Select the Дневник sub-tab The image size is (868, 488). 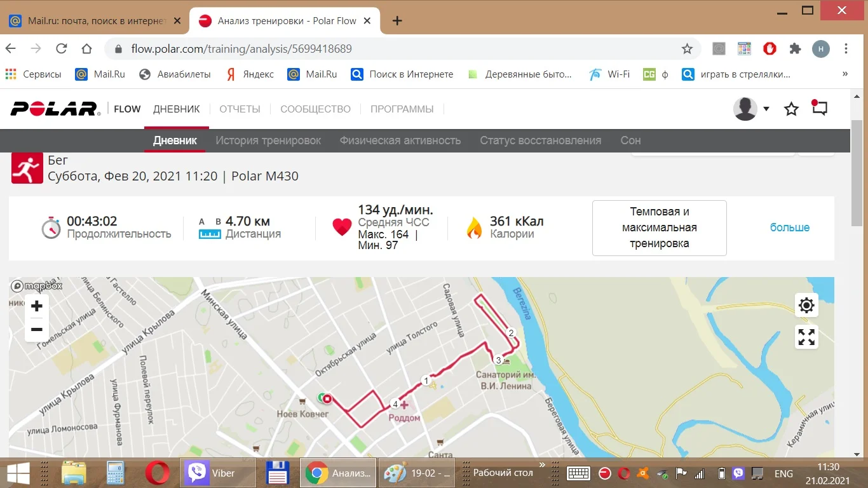pos(175,140)
